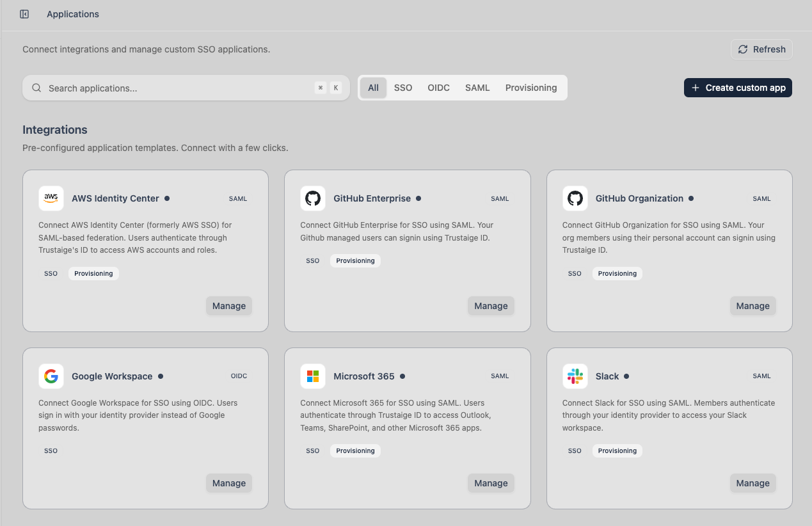Open Manage for the Slack integration
The height and width of the screenshot is (526, 812).
click(752, 483)
